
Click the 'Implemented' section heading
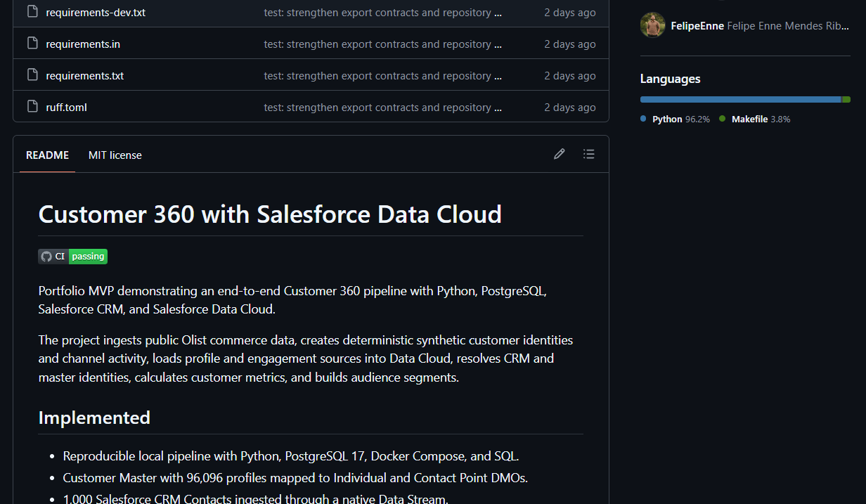94,418
